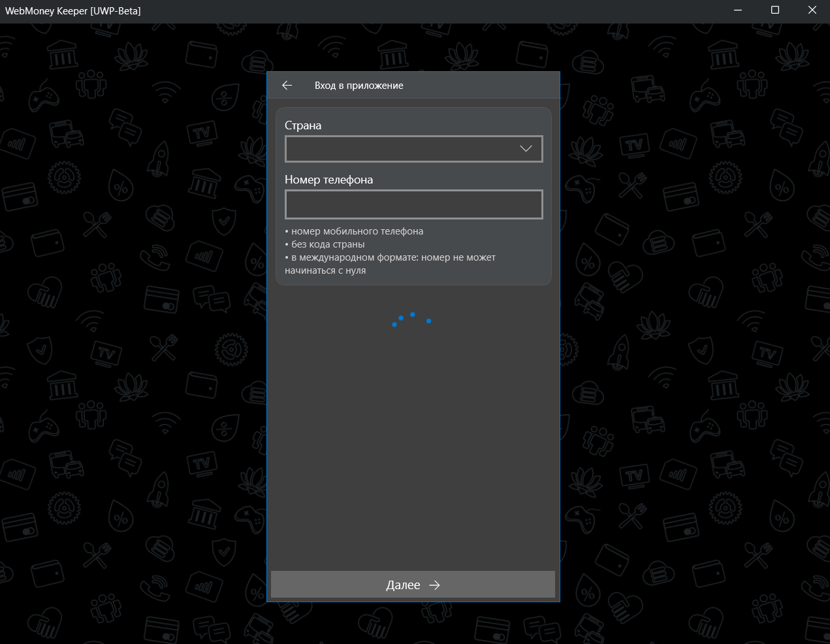Click the 'Вход в приложение' header title

click(359, 86)
